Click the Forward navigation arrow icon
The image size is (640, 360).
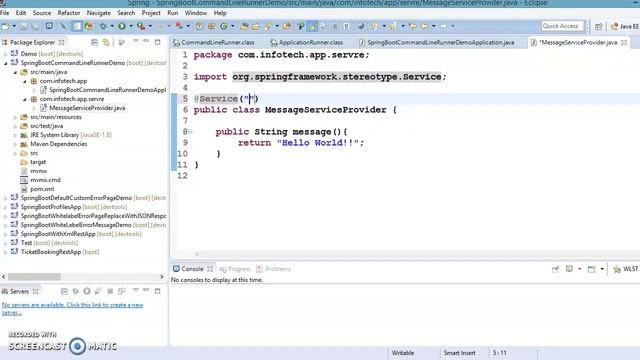[x=443, y=26]
